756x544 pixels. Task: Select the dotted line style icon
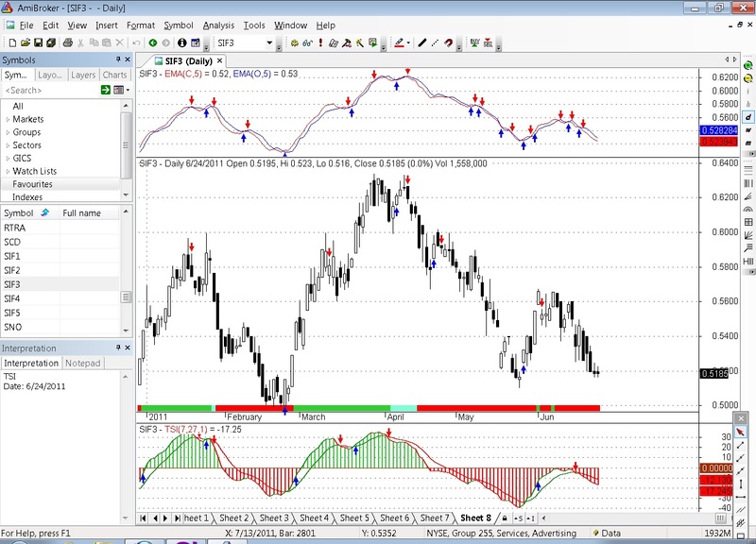(x=435, y=42)
